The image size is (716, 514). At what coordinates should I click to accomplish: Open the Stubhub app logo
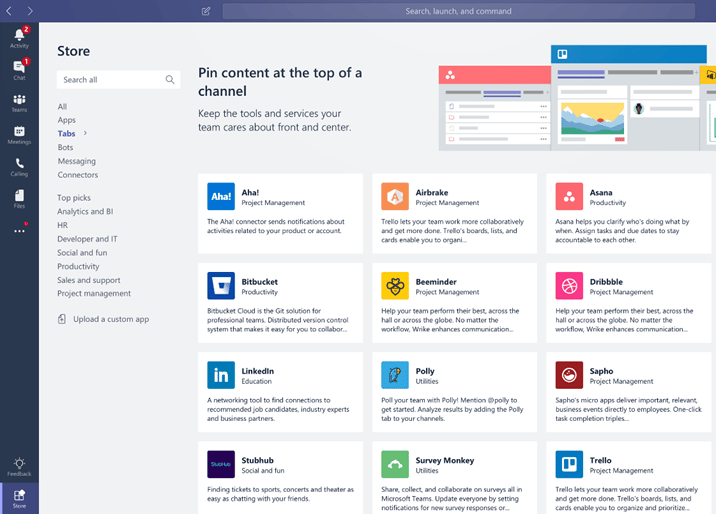pyautogui.click(x=221, y=464)
